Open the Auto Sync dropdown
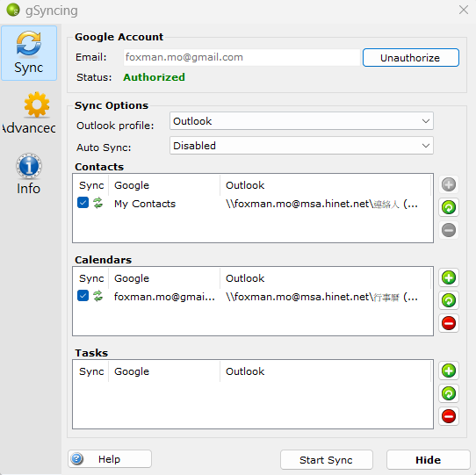The width and height of the screenshot is (476, 475). (301, 146)
